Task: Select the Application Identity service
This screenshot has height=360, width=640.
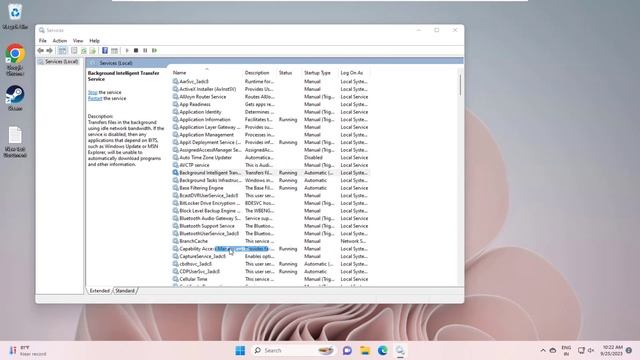Action: point(270,112)
